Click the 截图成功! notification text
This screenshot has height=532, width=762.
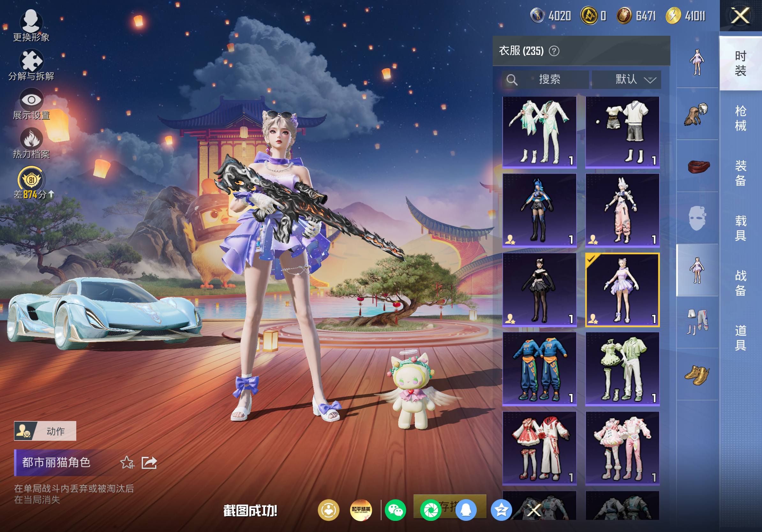[250, 511]
